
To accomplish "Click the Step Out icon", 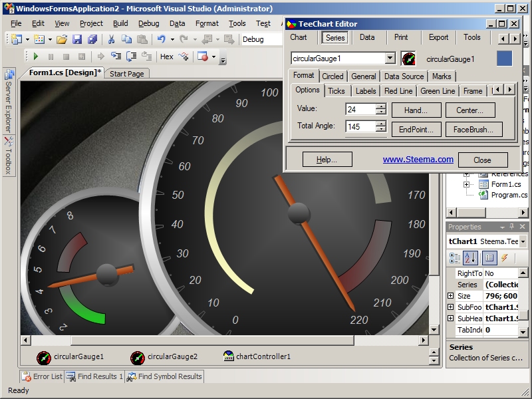I will tap(146, 56).
